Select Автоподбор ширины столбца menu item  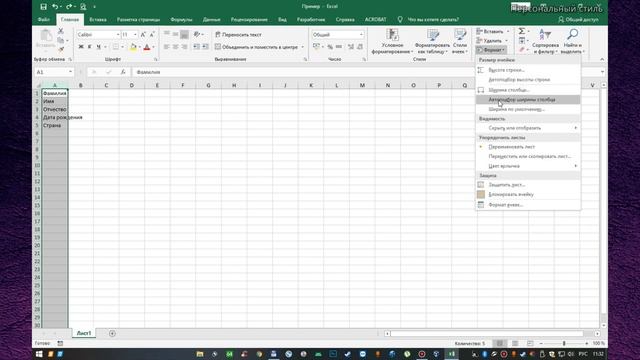coord(528,100)
